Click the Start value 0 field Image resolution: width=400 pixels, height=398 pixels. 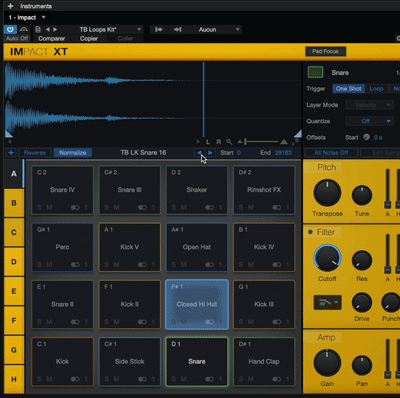coord(239,153)
